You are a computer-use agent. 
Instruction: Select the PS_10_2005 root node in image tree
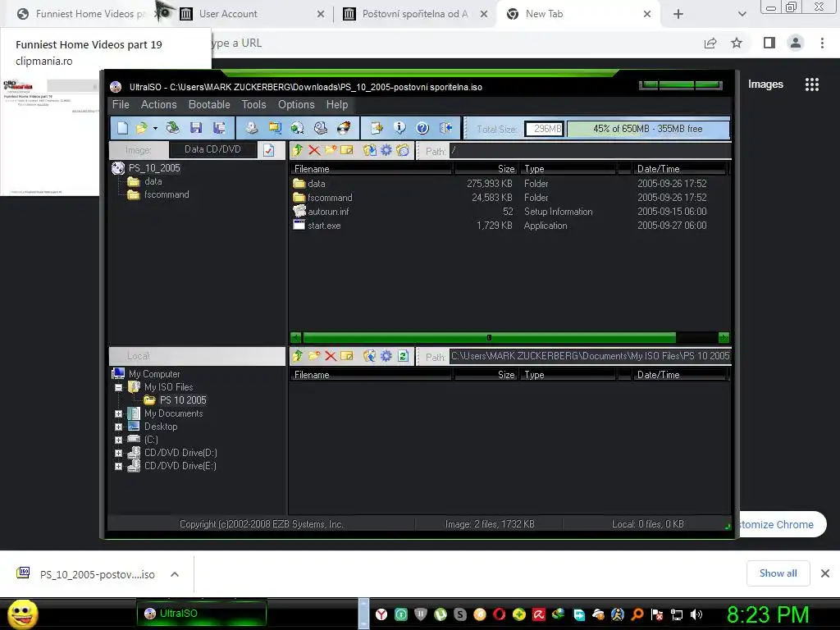pyautogui.click(x=154, y=168)
